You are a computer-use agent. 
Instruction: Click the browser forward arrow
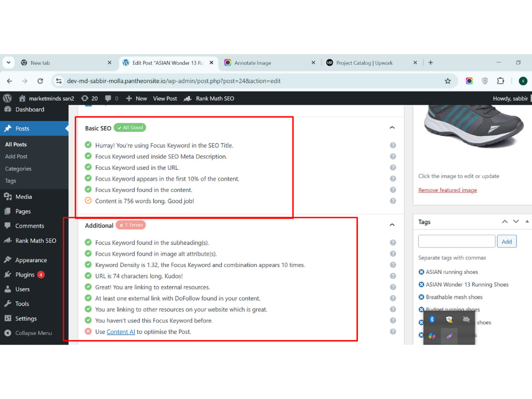click(x=25, y=81)
